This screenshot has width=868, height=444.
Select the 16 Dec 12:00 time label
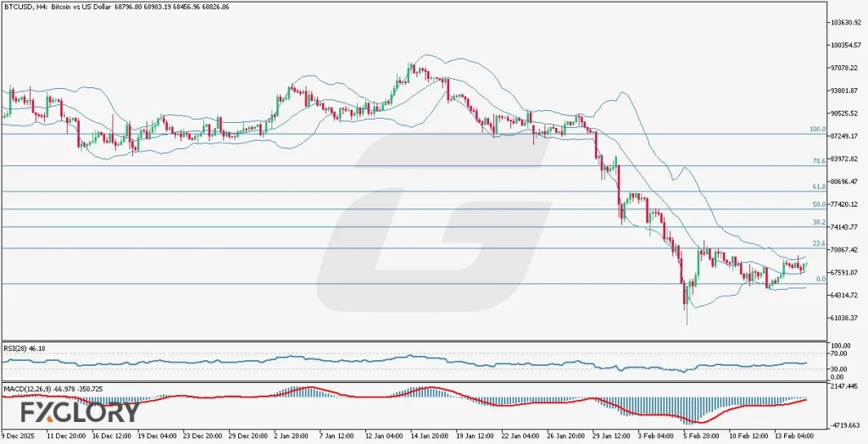111,436
